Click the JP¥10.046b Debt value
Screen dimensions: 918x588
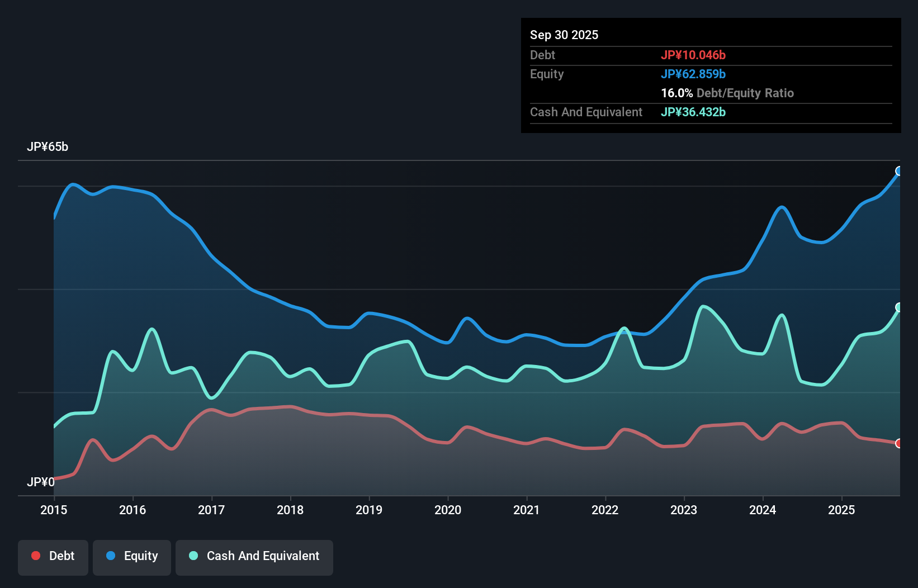[x=694, y=55]
